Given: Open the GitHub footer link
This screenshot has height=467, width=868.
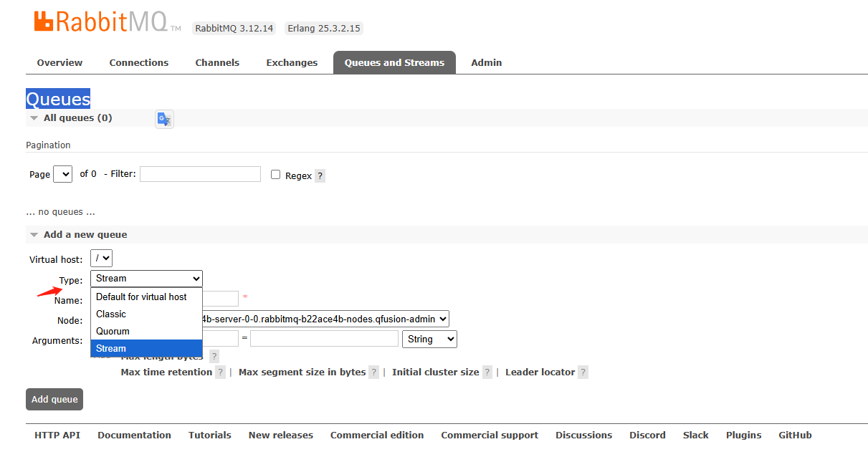Looking at the screenshot, I should click(x=796, y=435).
